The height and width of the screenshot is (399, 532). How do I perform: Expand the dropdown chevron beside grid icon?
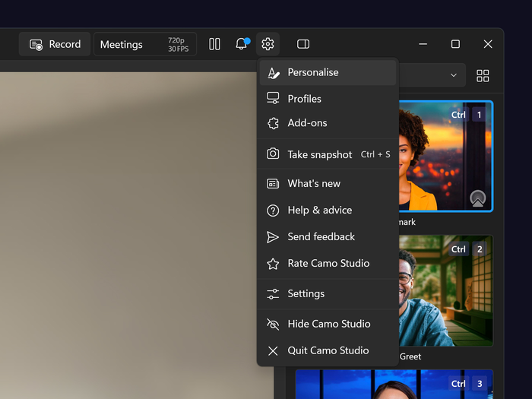[453, 75]
